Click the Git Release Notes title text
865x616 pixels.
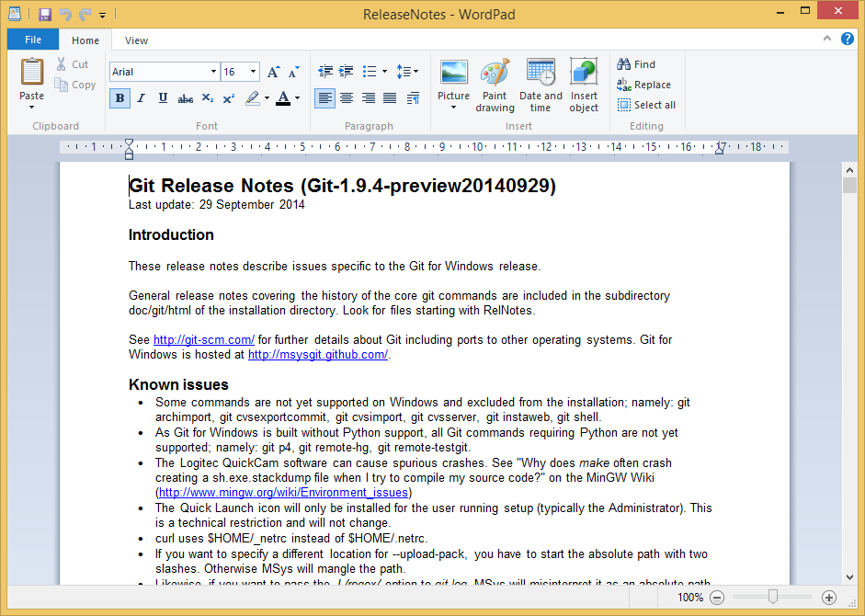pyautogui.click(x=342, y=186)
